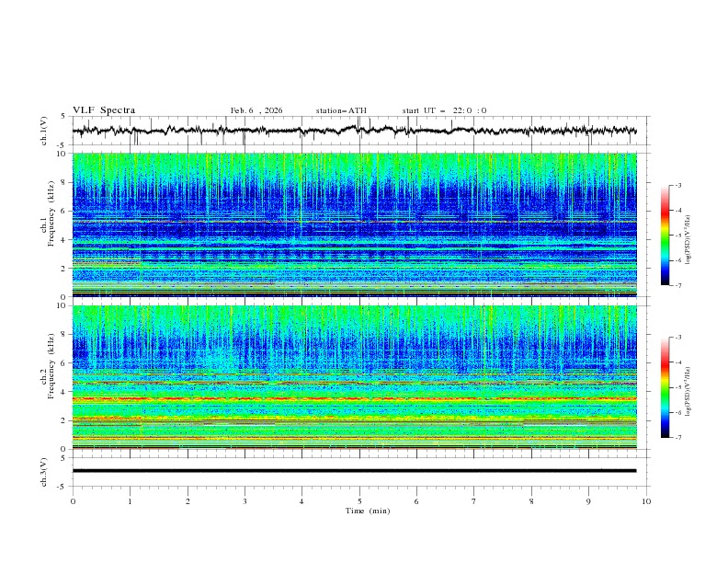This screenshot has width=728, height=563.
Task: Click the "-7" label on lower colorbar
Action: tap(677, 438)
